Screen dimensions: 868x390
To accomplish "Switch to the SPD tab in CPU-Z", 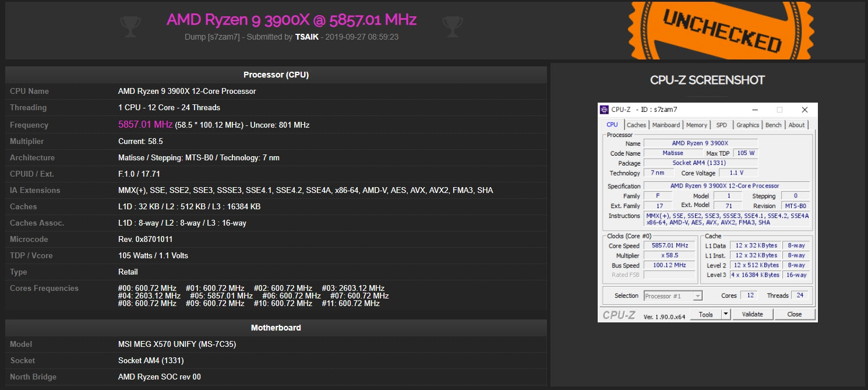I will [x=722, y=125].
